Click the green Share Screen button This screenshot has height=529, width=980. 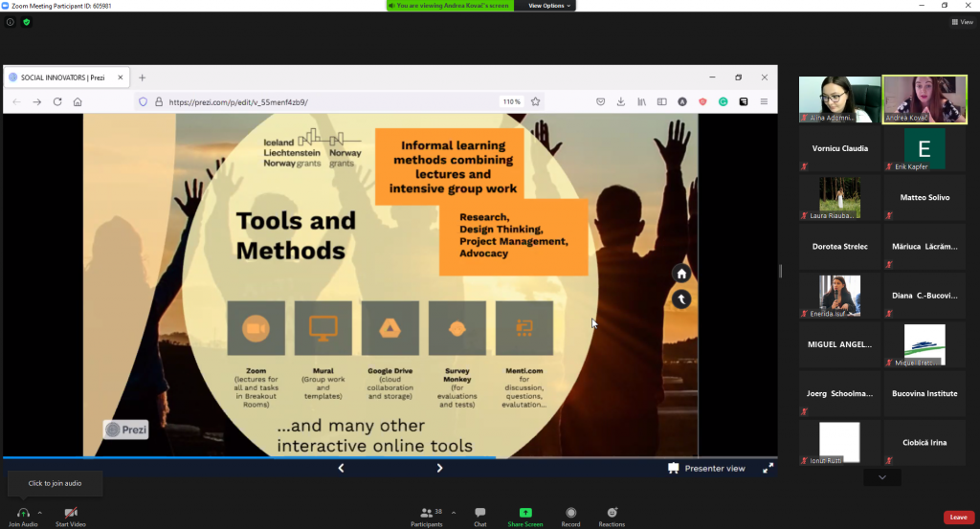pyautogui.click(x=525, y=516)
